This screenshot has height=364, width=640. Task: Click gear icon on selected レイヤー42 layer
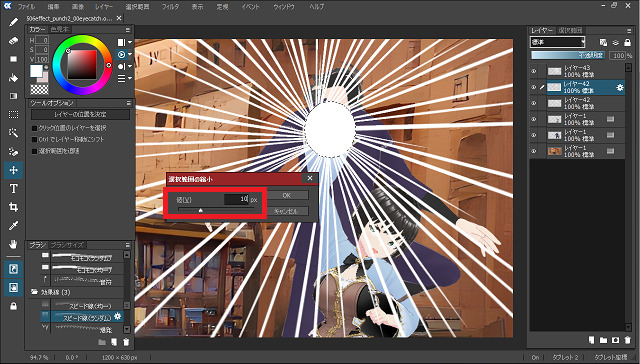tap(620, 87)
